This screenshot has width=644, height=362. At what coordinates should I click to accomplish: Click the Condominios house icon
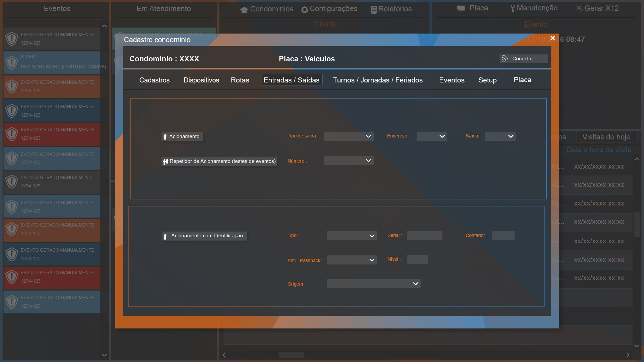(244, 10)
